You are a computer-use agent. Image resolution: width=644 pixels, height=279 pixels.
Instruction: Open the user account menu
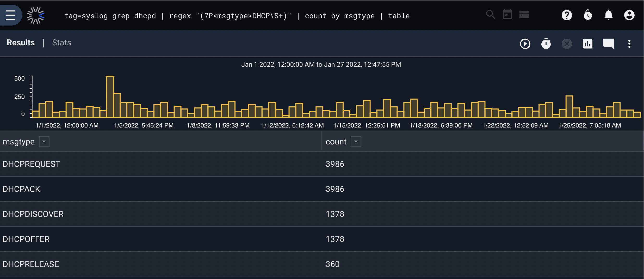click(629, 15)
